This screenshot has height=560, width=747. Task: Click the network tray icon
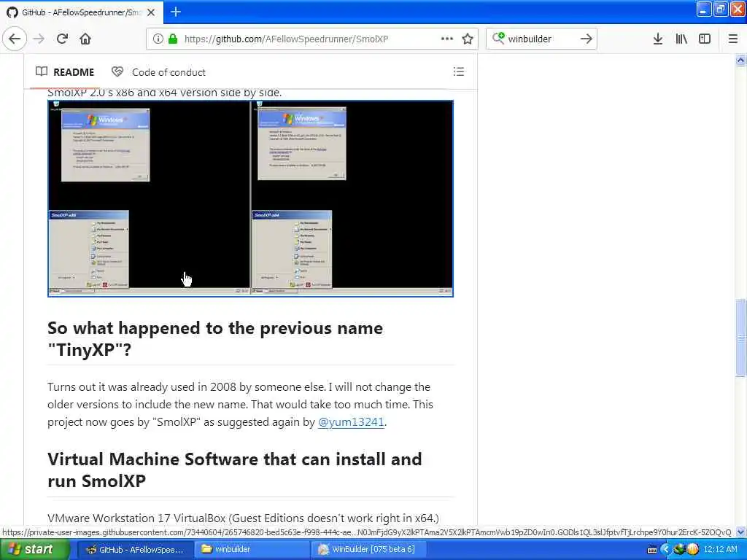tap(679, 550)
